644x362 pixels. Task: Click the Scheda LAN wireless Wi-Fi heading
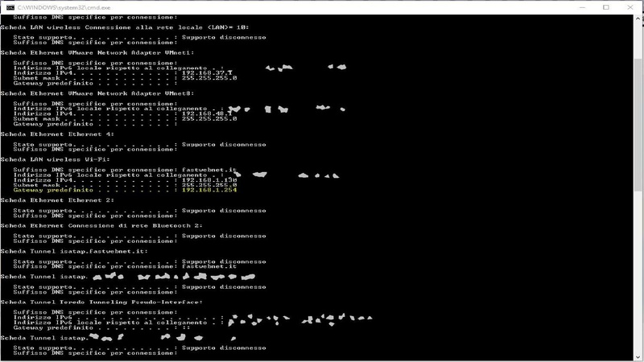(x=55, y=159)
